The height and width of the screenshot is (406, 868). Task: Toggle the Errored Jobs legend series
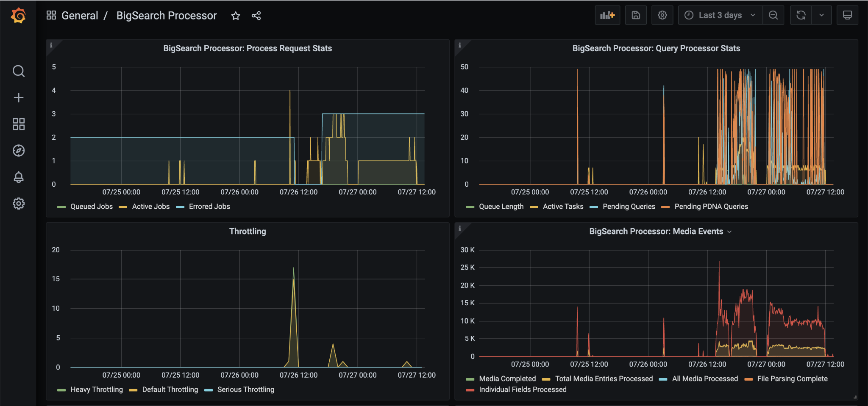[209, 207]
